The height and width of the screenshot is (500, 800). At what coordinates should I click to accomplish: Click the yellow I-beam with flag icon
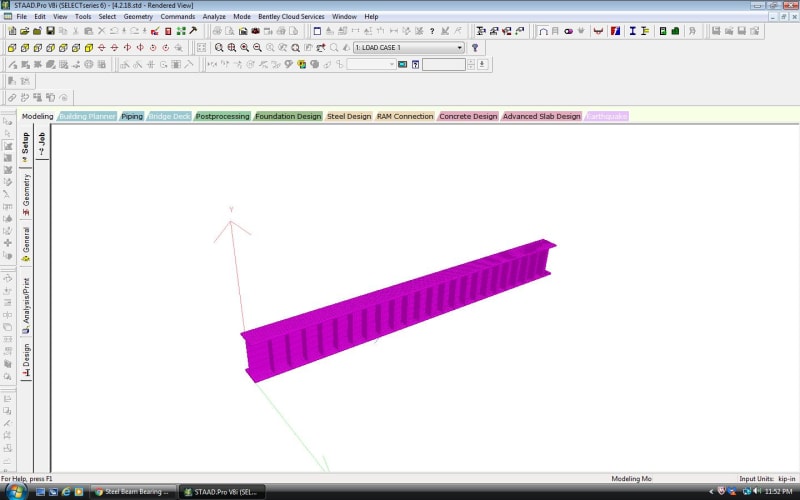coord(645,31)
